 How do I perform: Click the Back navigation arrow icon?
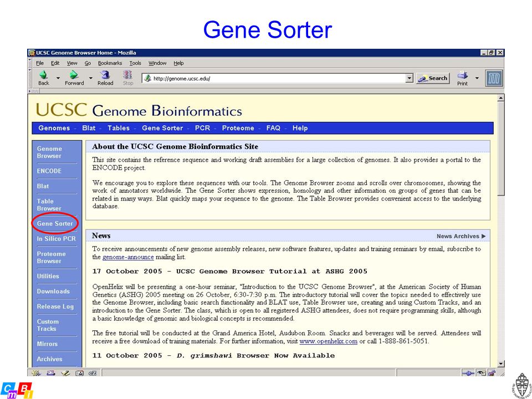(43, 75)
